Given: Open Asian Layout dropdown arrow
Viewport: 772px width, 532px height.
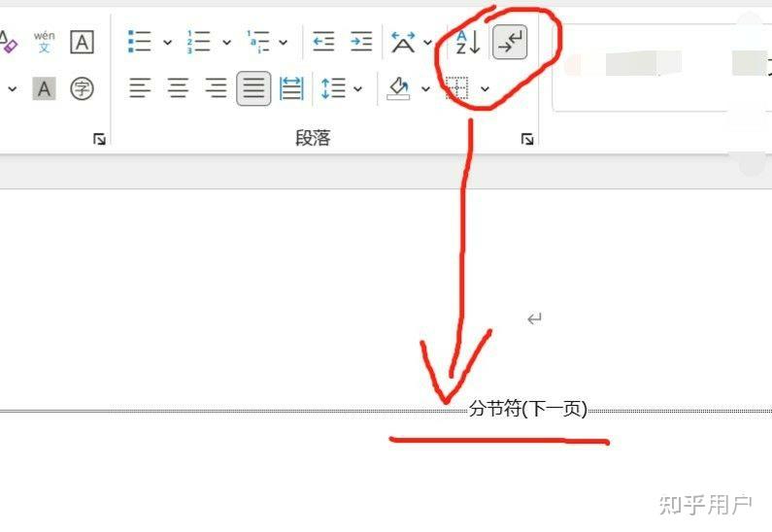Looking at the screenshot, I should click(x=428, y=43).
